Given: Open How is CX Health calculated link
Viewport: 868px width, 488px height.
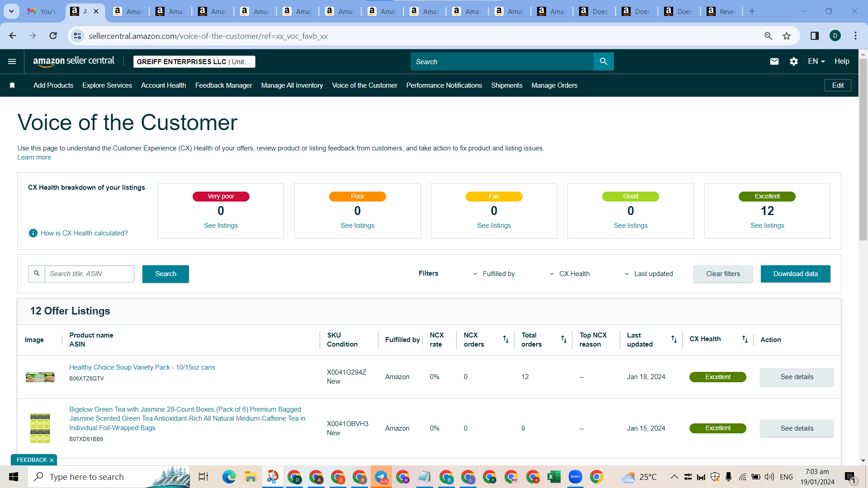Looking at the screenshot, I should click(x=84, y=233).
